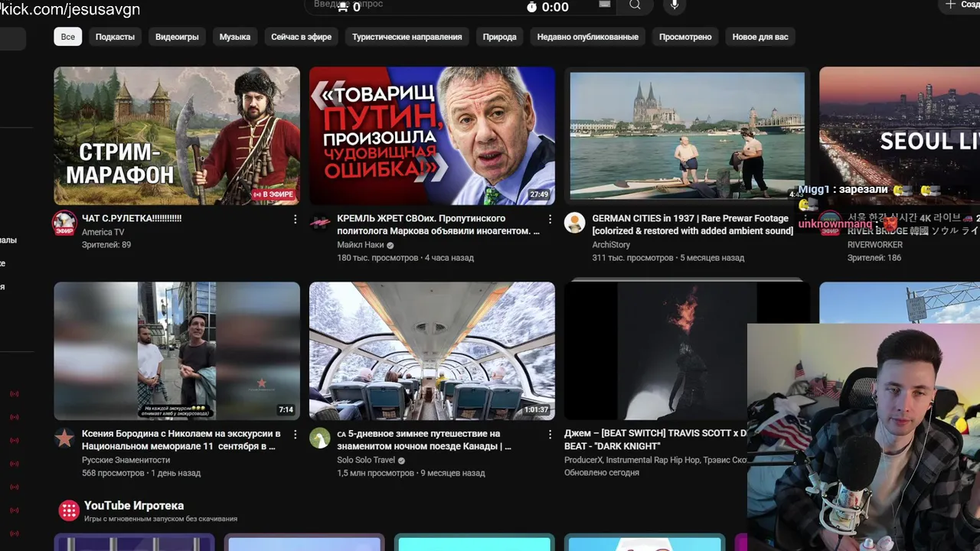This screenshot has width=980, height=551.
Task: Click the YouTube Игротека red icon
Action: tap(69, 510)
